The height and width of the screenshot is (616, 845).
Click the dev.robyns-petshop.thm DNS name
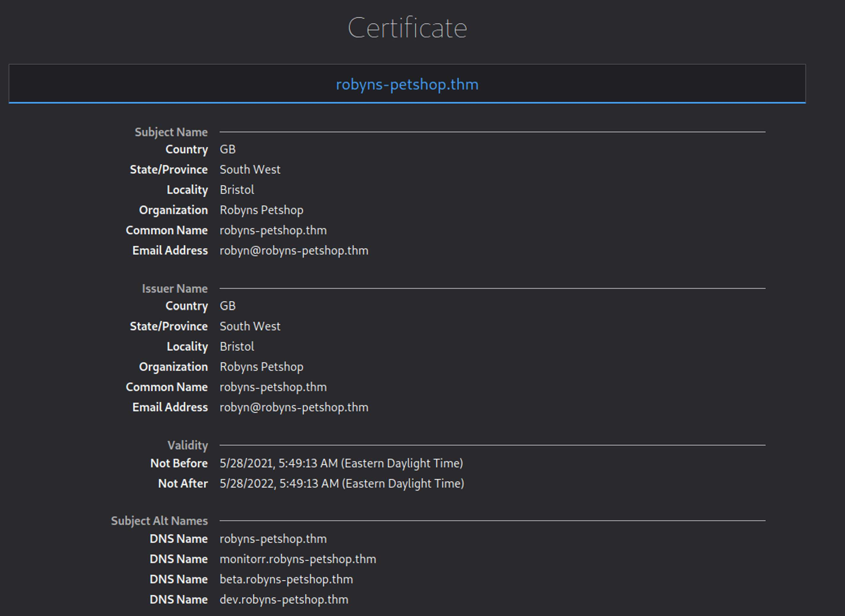coord(284,599)
